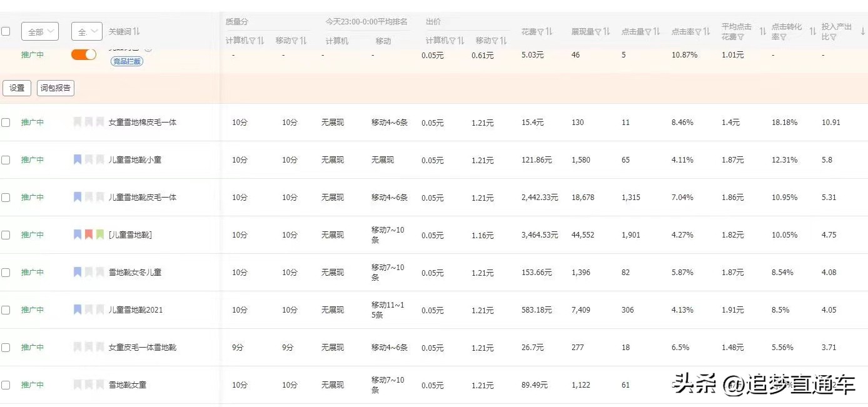Click the red flag icon on [儿童雪地靴] row

(88, 234)
